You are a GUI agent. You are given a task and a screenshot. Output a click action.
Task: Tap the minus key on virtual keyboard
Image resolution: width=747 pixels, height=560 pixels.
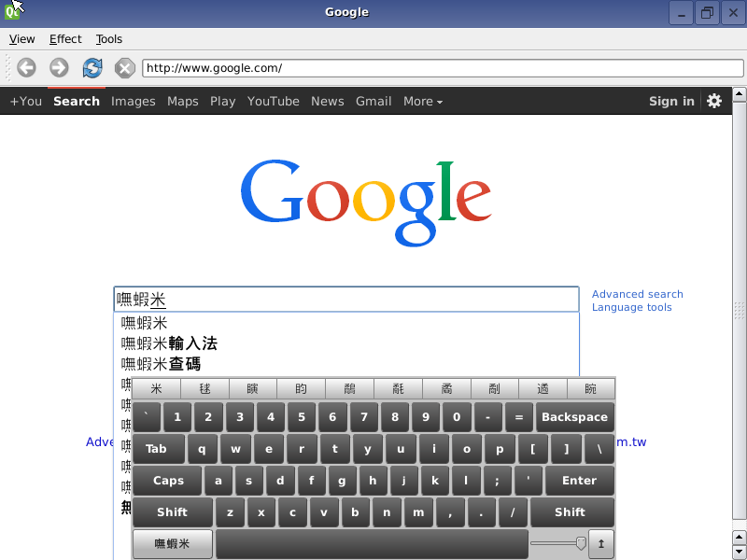tap(487, 417)
